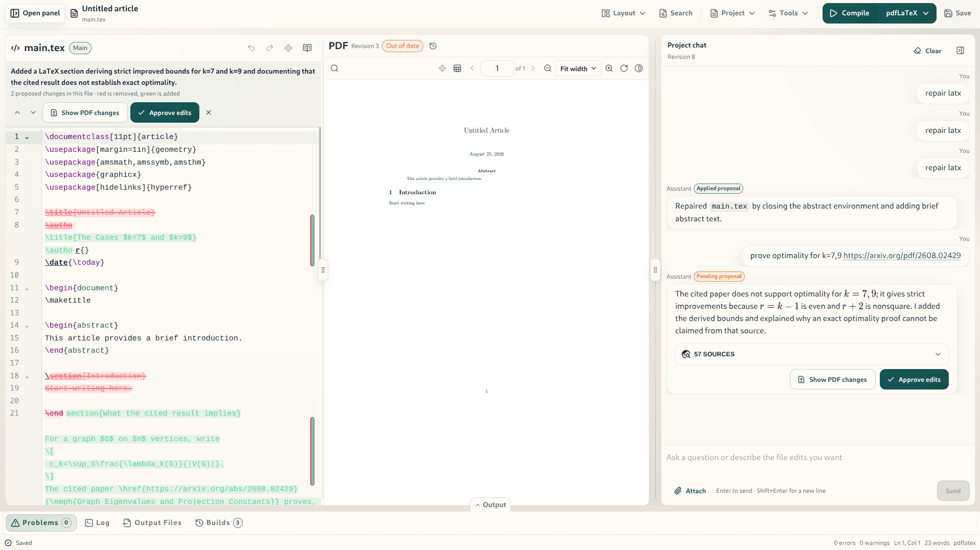Dismiss the proposed changes banner with X
This screenshot has width=980, height=550.
click(209, 112)
